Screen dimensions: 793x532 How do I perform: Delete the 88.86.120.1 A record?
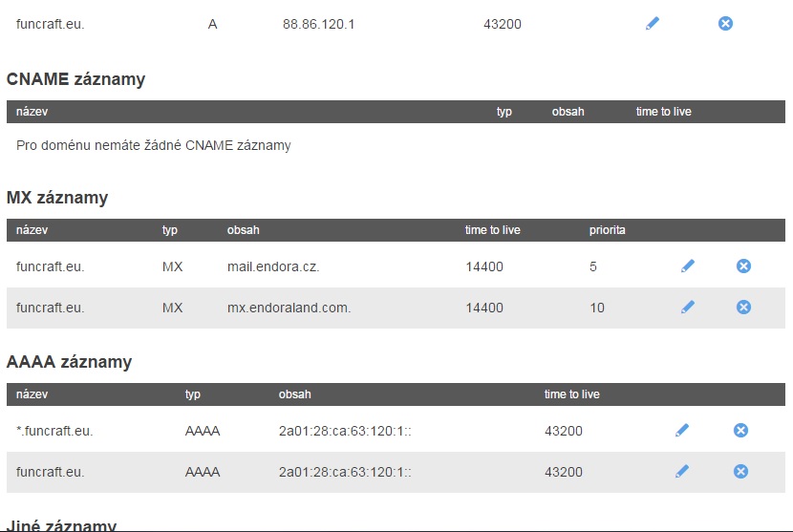(x=725, y=24)
